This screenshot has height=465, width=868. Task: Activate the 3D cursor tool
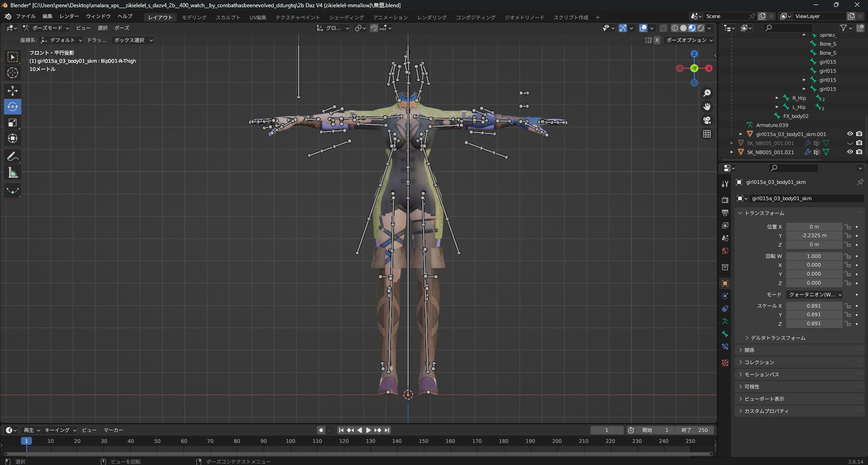(x=13, y=73)
